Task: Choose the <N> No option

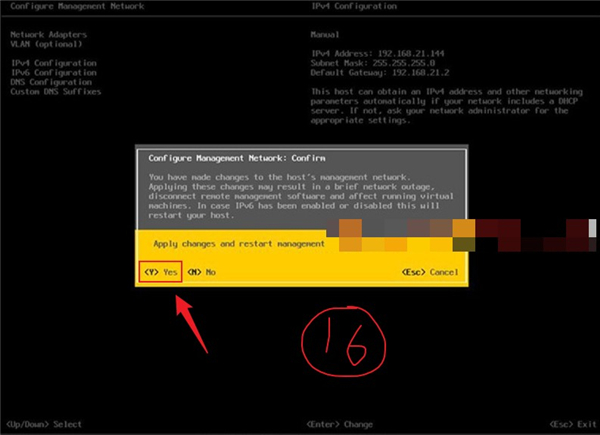Action: (x=201, y=272)
